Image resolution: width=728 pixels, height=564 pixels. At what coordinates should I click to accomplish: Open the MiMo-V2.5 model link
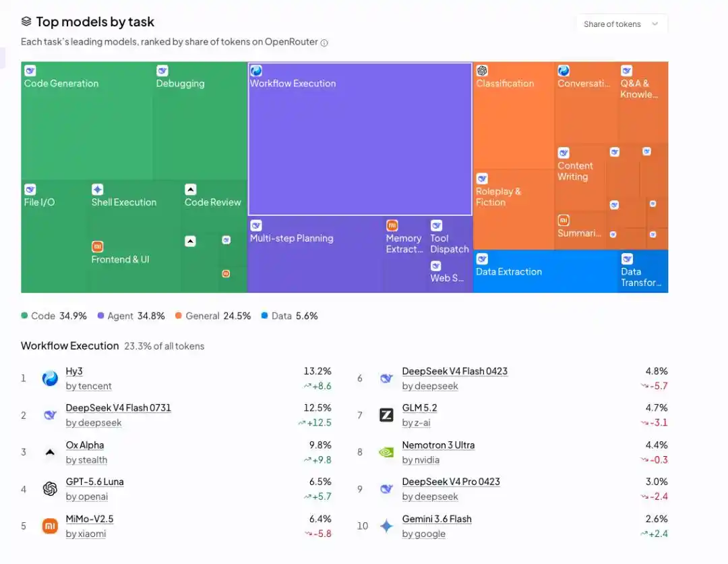pyautogui.click(x=90, y=519)
